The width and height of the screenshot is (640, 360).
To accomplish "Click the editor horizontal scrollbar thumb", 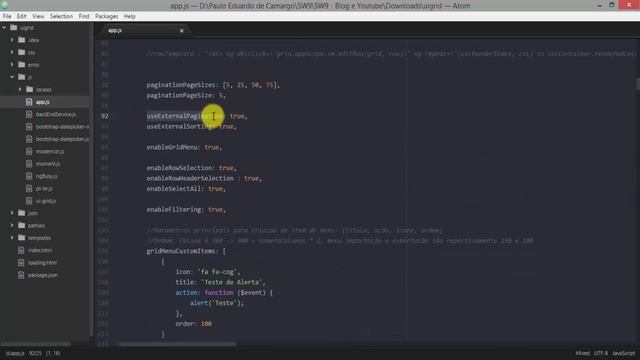I will 177,344.
